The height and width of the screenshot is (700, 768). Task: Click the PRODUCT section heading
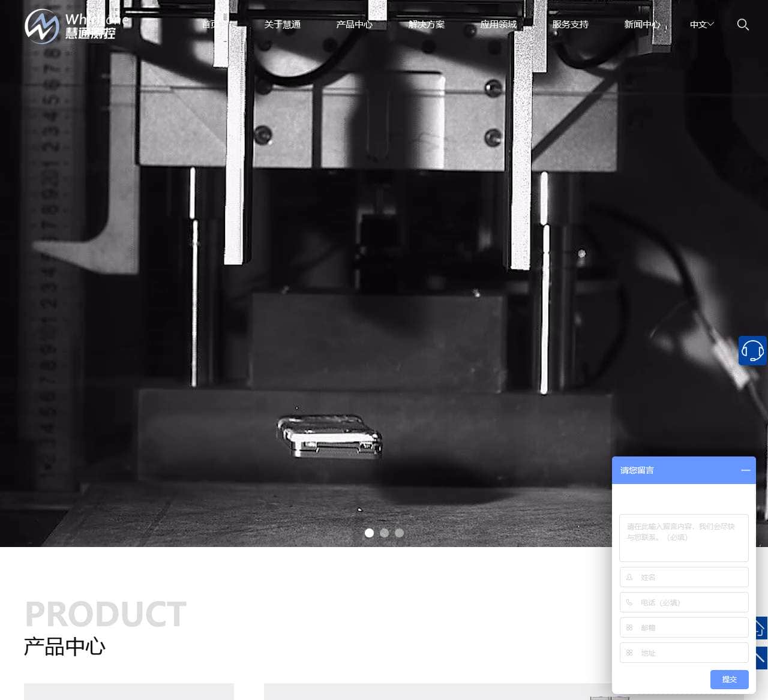(x=106, y=614)
